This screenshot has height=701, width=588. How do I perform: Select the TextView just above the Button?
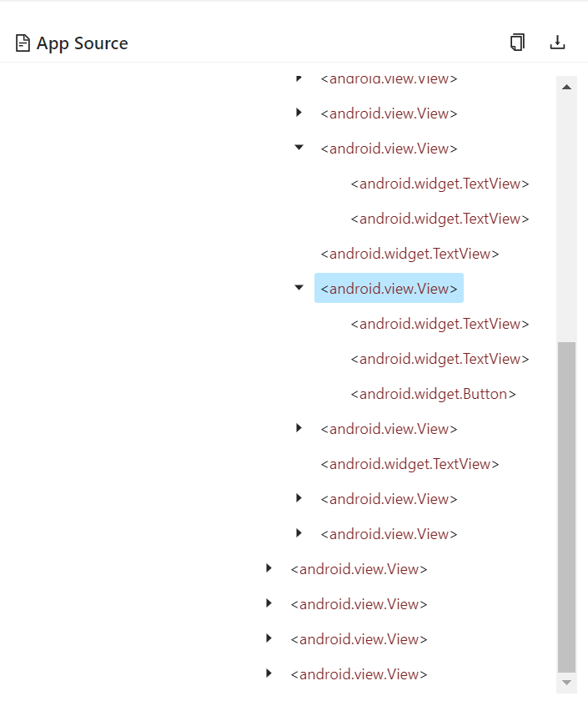(440, 359)
